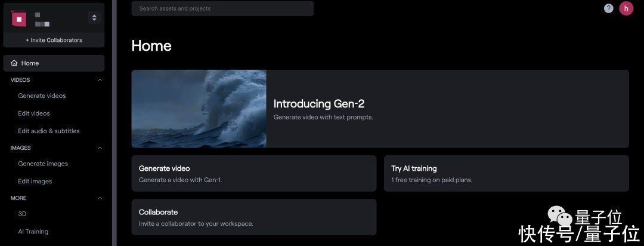Go to Home in the sidebar
This screenshot has height=246, width=644.
[x=54, y=63]
